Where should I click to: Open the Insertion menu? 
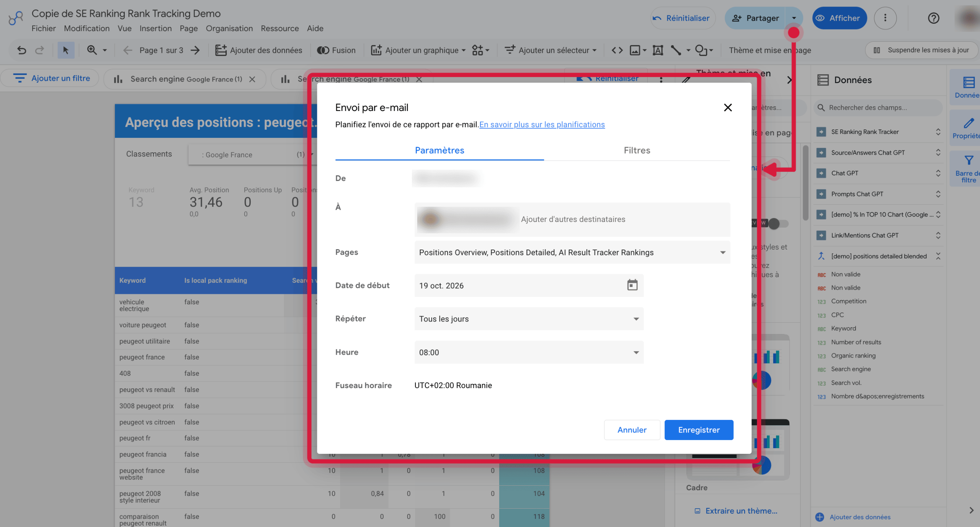click(155, 28)
